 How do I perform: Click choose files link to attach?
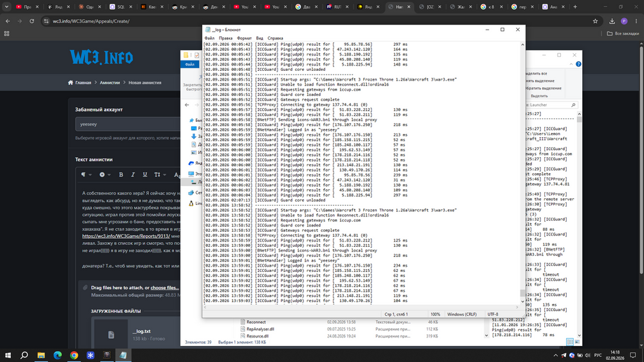[x=164, y=288]
